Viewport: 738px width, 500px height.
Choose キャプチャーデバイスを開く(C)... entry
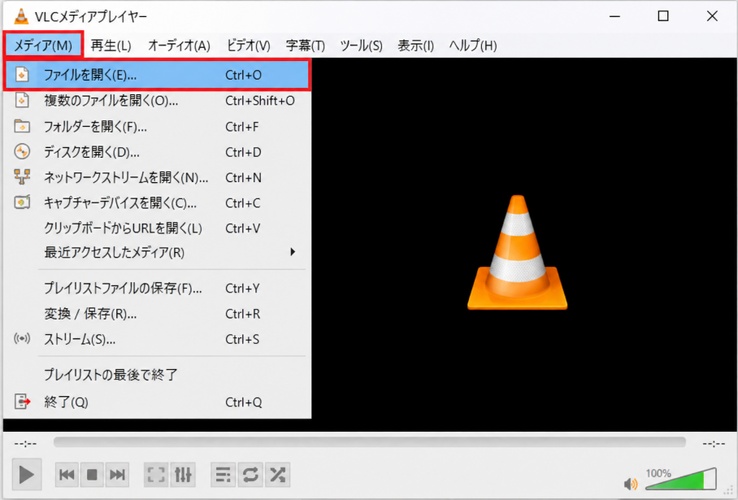[157, 203]
